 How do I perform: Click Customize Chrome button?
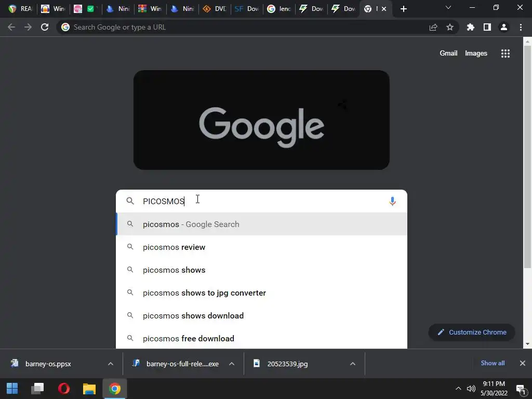pos(472,332)
